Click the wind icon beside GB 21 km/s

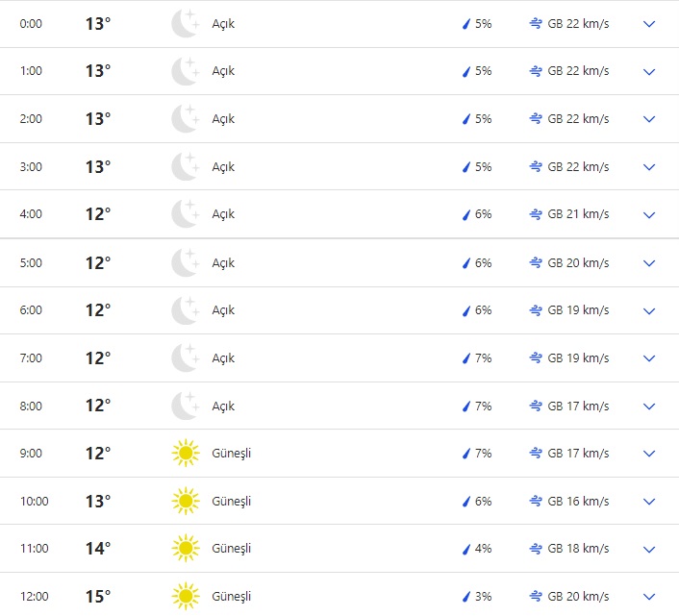click(x=536, y=214)
